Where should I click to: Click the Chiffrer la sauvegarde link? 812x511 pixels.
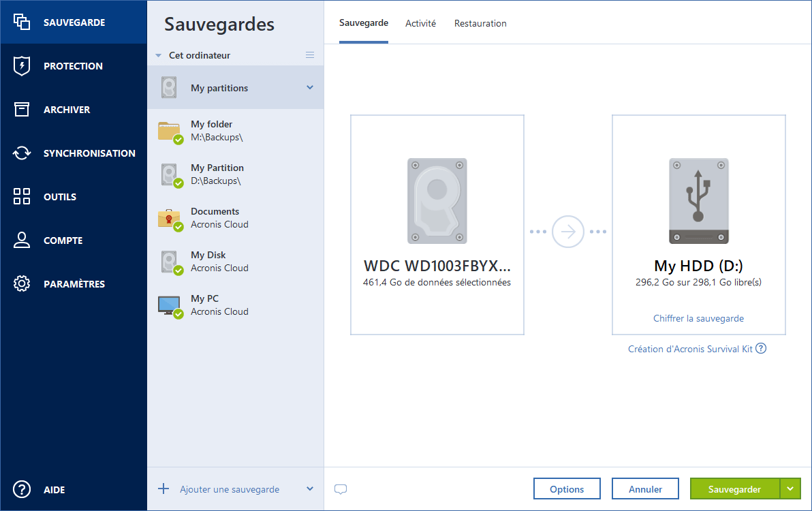[x=699, y=318]
